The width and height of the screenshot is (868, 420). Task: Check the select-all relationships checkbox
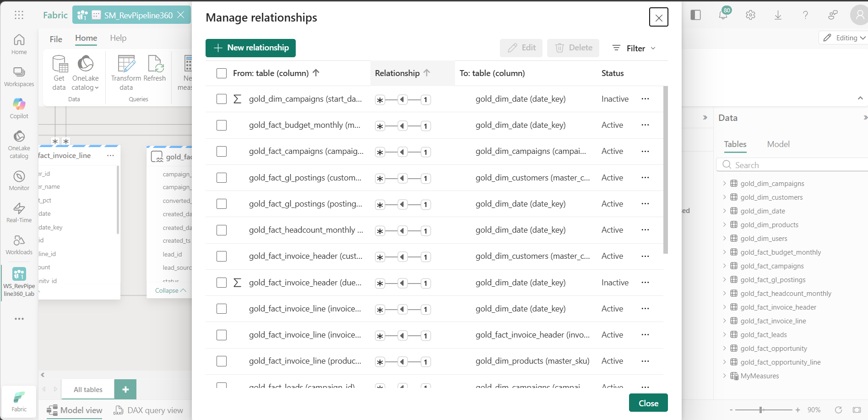point(222,73)
